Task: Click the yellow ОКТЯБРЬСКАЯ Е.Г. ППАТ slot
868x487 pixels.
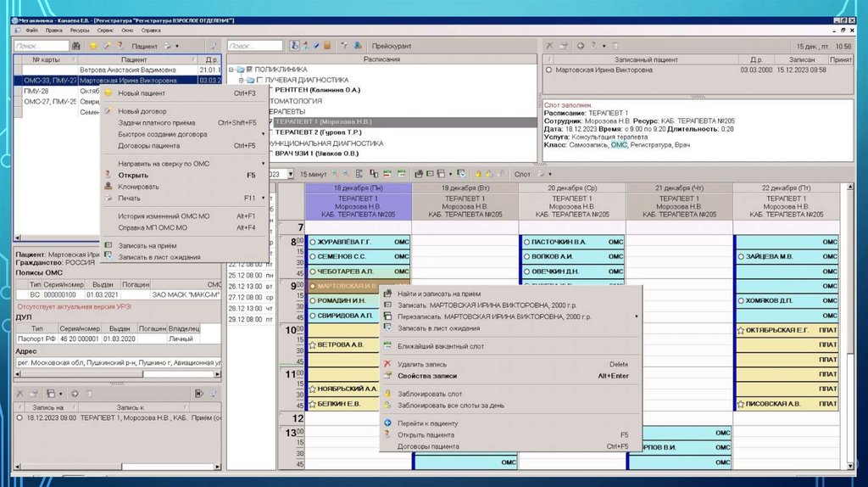Action: click(x=786, y=329)
